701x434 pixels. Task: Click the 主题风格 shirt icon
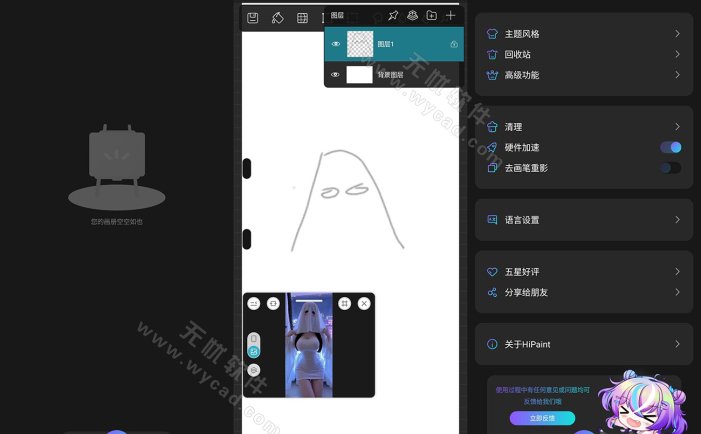click(492, 34)
